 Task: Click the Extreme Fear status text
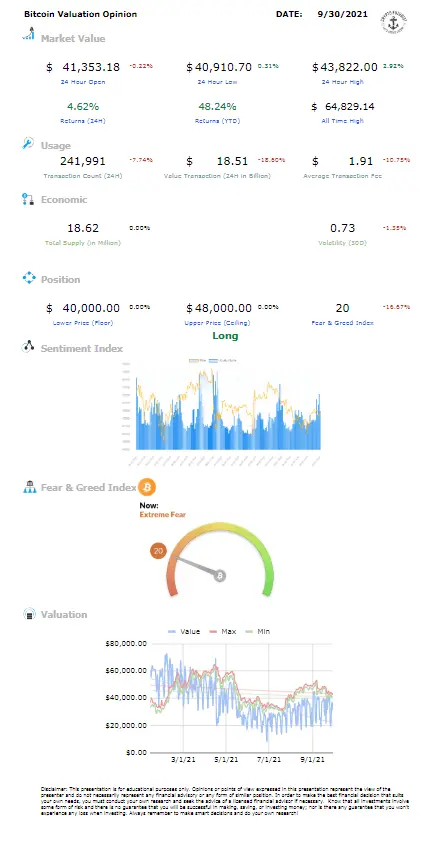[x=163, y=514]
